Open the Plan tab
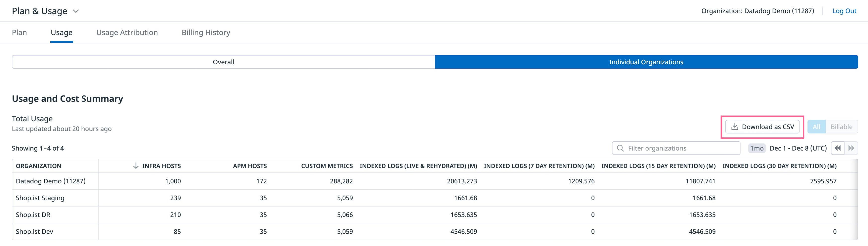Viewport: 868px width, 246px height. point(19,32)
